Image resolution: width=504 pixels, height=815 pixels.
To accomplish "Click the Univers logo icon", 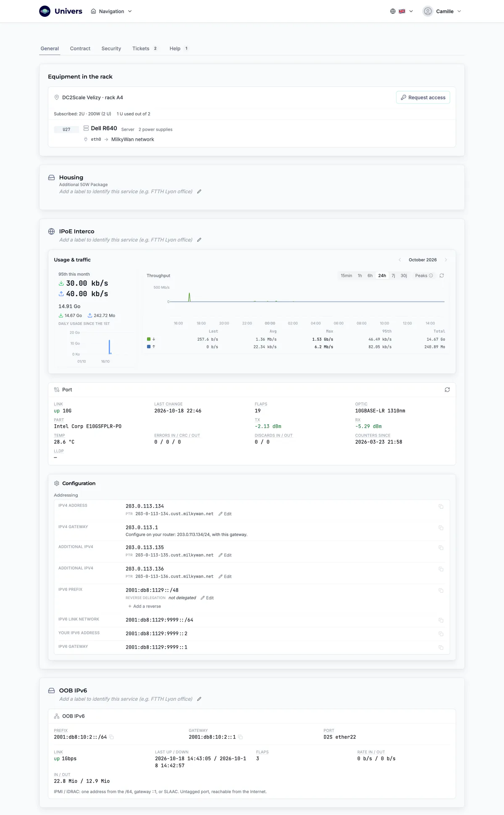I will [45, 11].
